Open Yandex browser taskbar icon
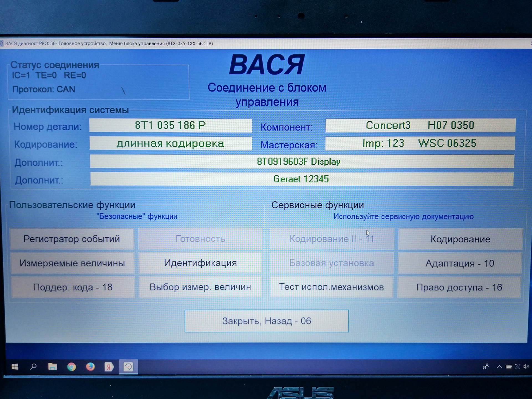Screen dimensions: 532x399 tap(109, 367)
